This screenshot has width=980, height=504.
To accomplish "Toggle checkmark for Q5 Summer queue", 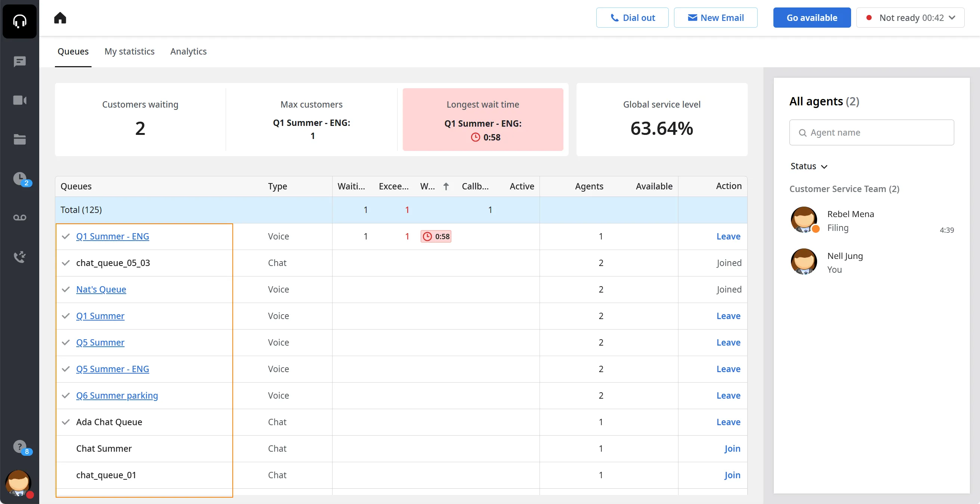I will (66, 342).
